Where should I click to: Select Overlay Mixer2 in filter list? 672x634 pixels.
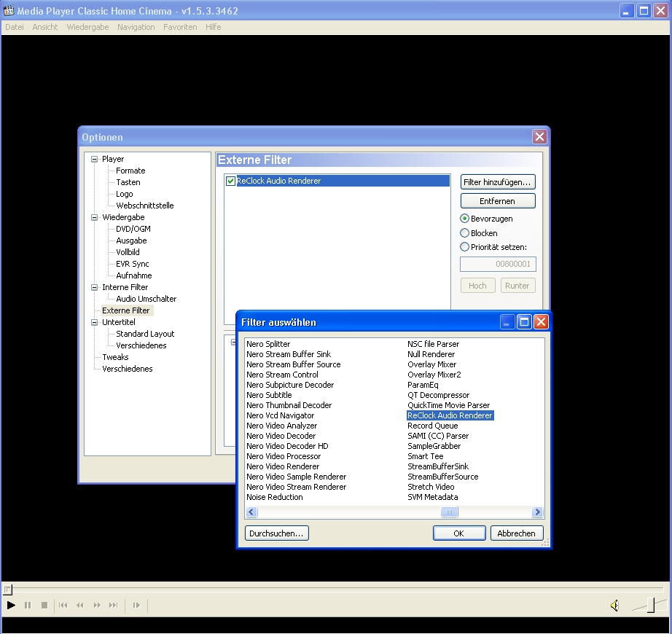434,375
